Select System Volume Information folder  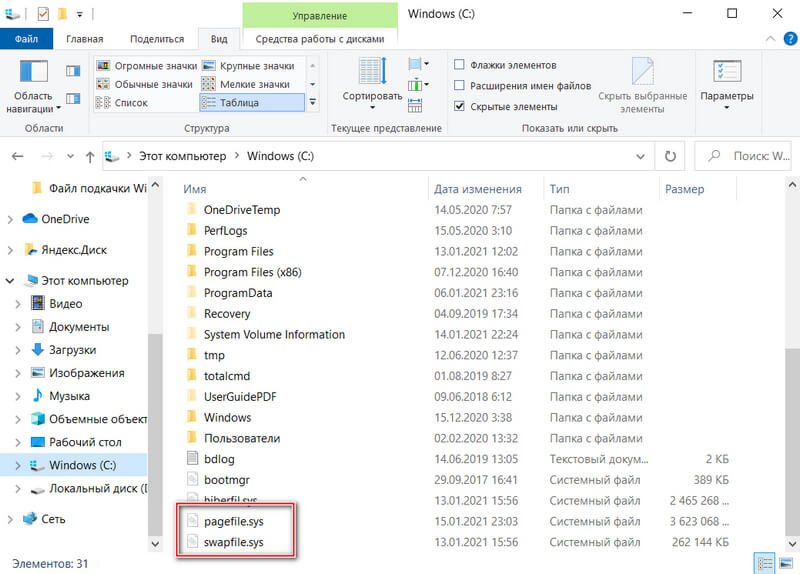tap(274, 335)
